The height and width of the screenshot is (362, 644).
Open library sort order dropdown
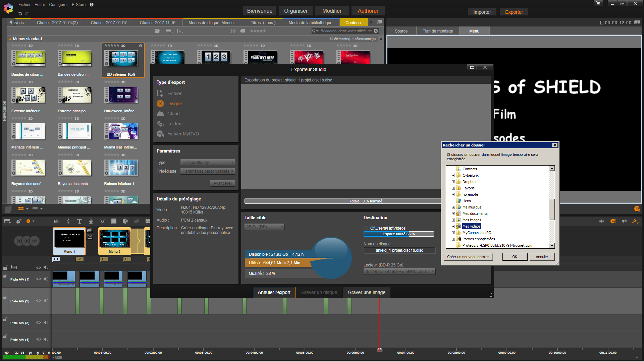click(x=180, y=31)
